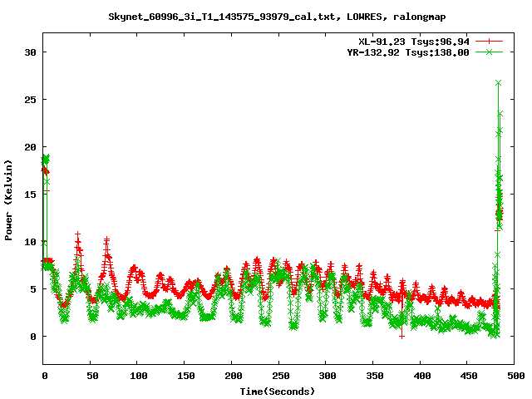Click the 0 tick label on y-axis
The height and width of the screenshot is (399, 532).
tap(33, 337)
